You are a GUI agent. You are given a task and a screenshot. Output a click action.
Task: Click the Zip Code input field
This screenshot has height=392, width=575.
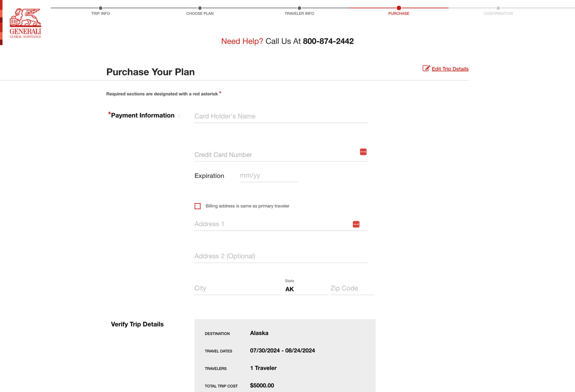(x=352, y=288)
